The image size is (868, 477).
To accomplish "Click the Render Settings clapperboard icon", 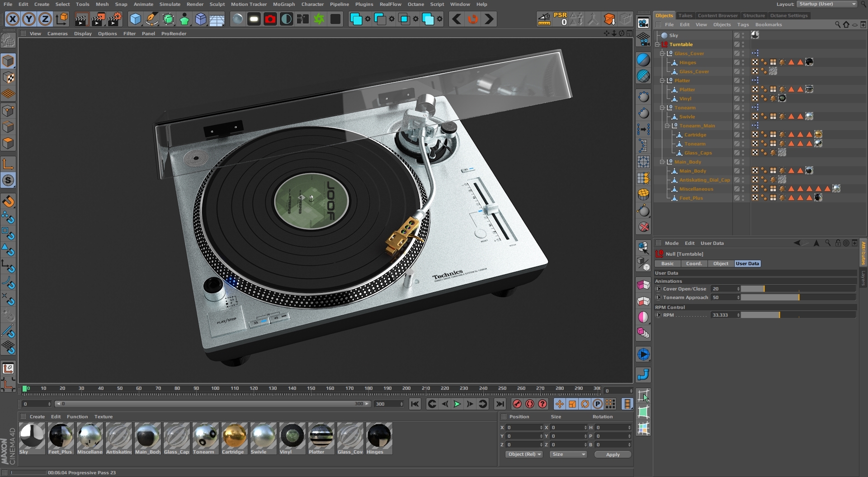I will (114, 19).
